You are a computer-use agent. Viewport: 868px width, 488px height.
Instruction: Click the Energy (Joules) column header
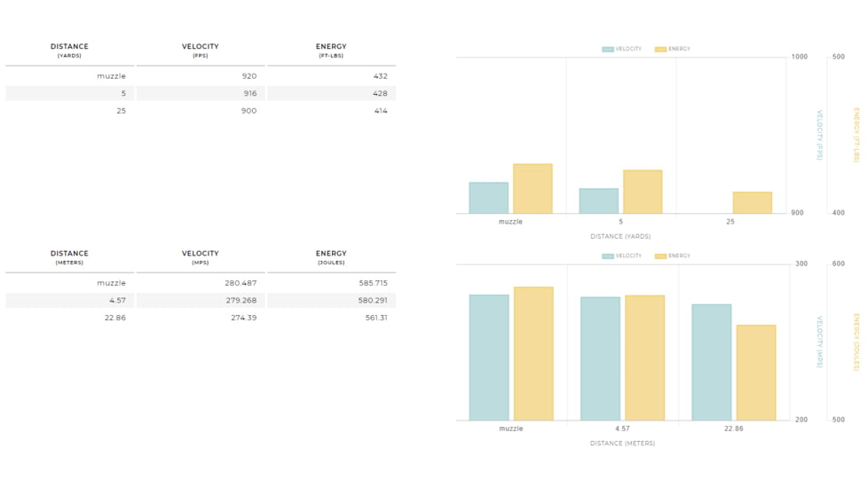click(331, 257)
